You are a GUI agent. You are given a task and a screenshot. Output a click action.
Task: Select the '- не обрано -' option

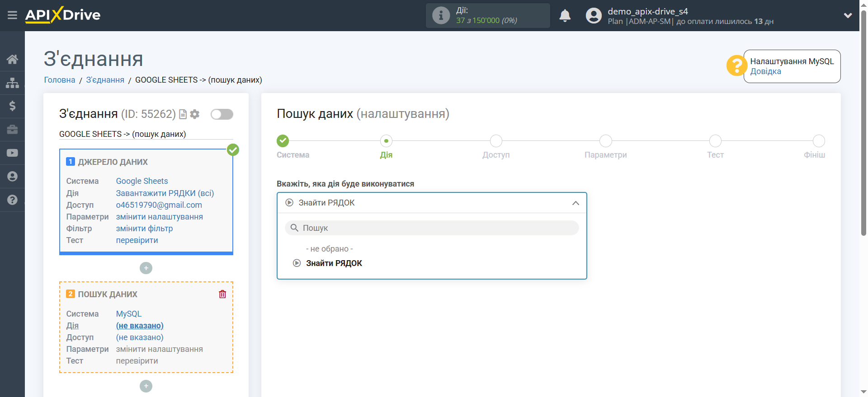pyautogui.click(x=329, y=249)
